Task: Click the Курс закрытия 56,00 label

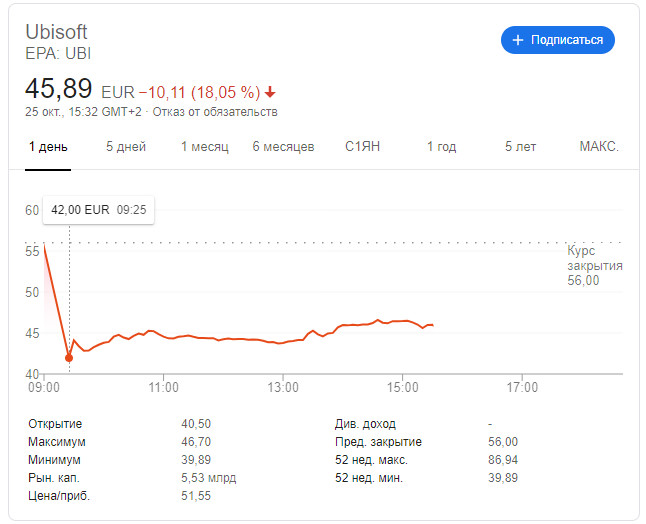Action: (x=595, y=265)
